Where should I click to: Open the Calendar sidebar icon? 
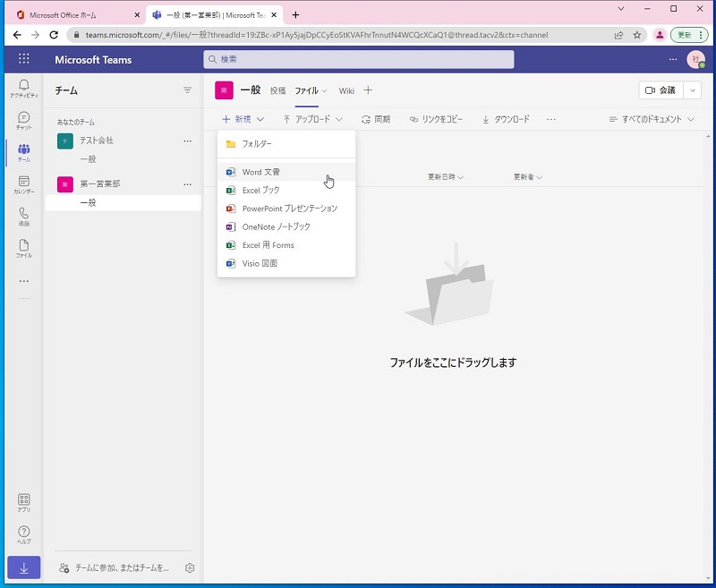pyautogui.click(x=24, y=184)
